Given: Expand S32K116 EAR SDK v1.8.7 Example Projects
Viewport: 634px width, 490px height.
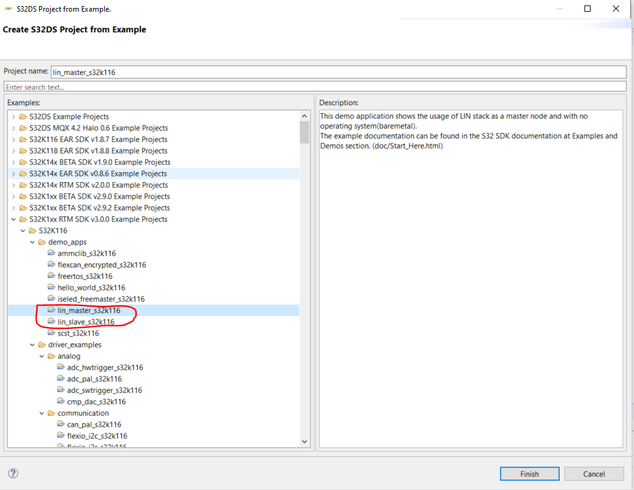Looking at the screenshot, I should (x=13, y=139).
